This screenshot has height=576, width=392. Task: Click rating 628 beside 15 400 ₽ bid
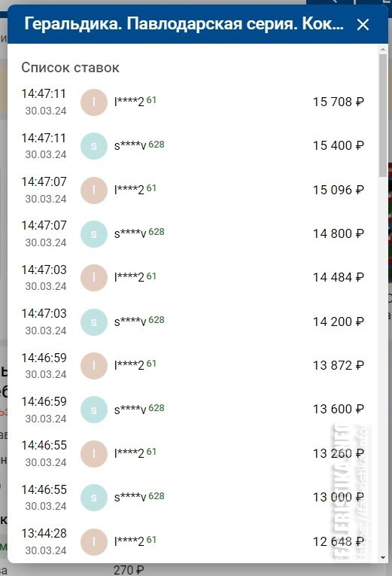pos(156,145)
